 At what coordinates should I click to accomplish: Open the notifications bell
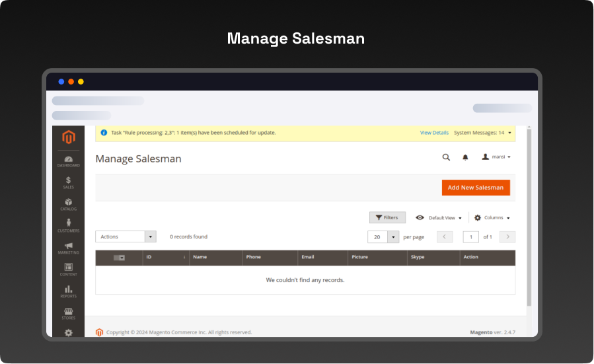click(465, 157)
